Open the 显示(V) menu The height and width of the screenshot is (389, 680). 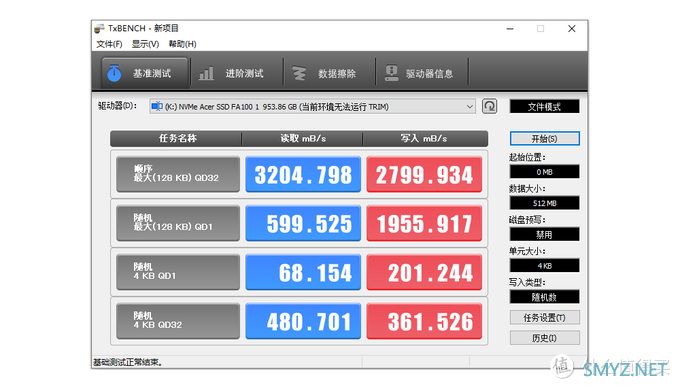[x=145, y=44]
